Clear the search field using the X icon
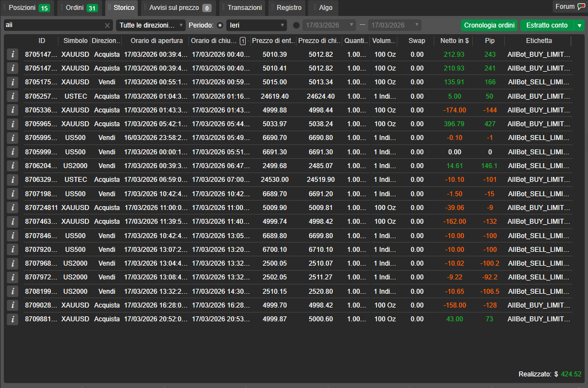This screenshot has width=588, height=388. (108, 25)
